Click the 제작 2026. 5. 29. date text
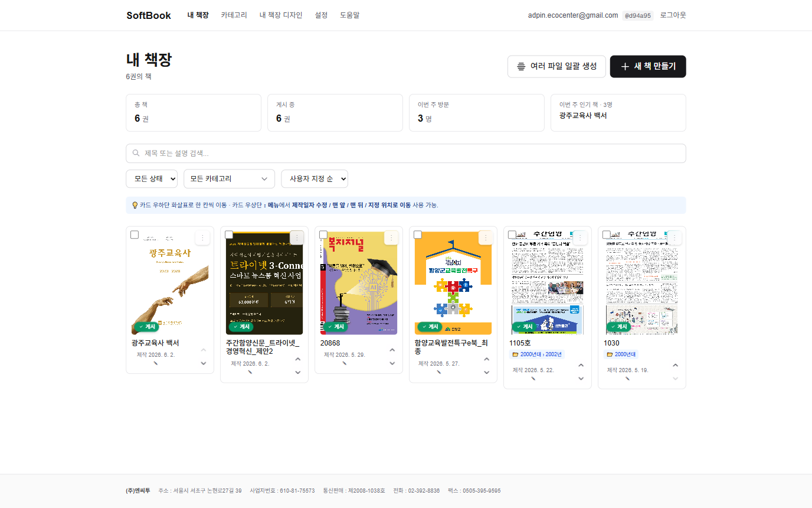 345,355
